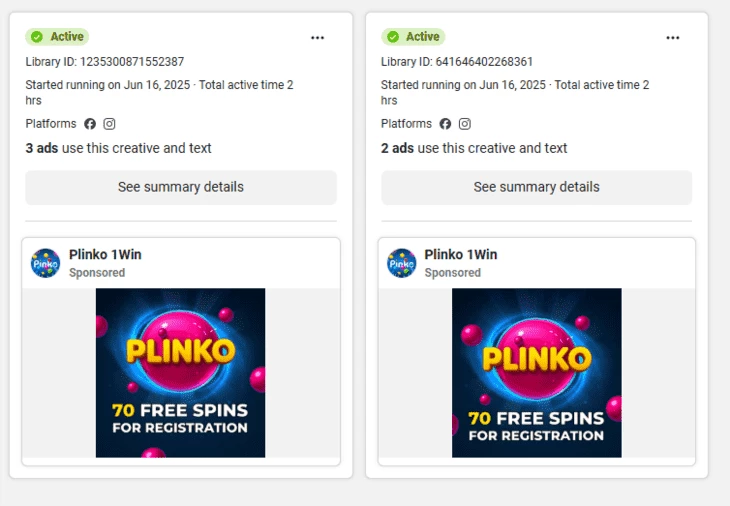This screenshot has height=506, width=730.
Task: Open three-dot menu on right ad card
Action: point(673,38)
